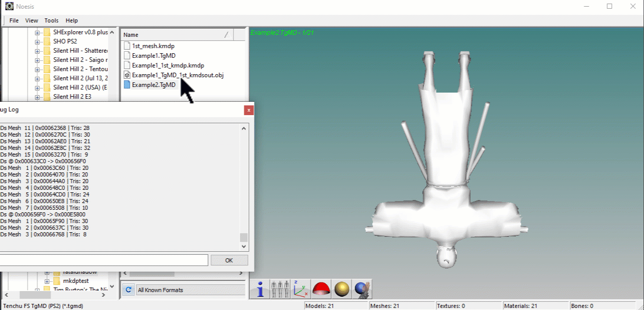
Task: Expand the mkdptest folder node
Action: 47,281
